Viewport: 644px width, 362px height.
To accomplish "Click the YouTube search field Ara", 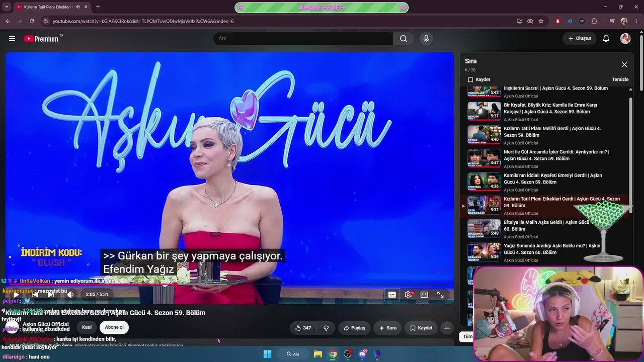I will 303,39.
